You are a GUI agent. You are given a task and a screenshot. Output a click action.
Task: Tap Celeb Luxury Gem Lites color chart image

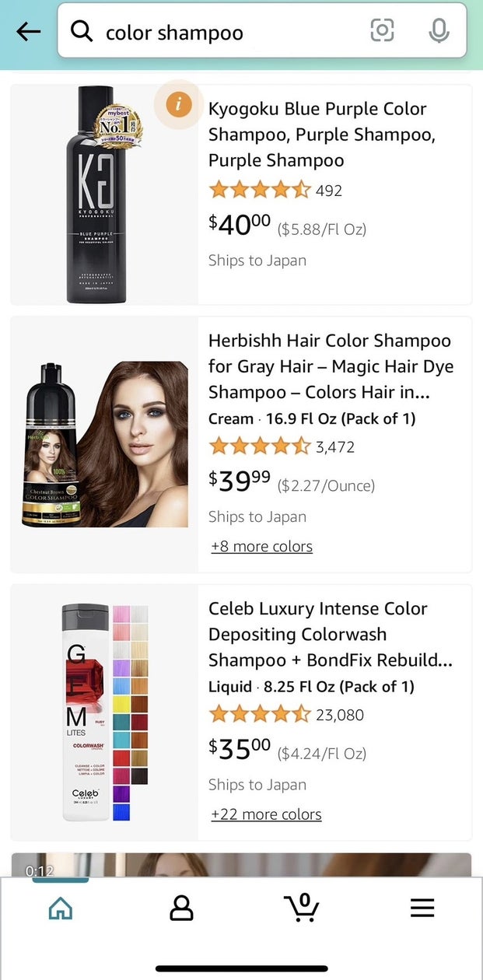click(104, 712)
